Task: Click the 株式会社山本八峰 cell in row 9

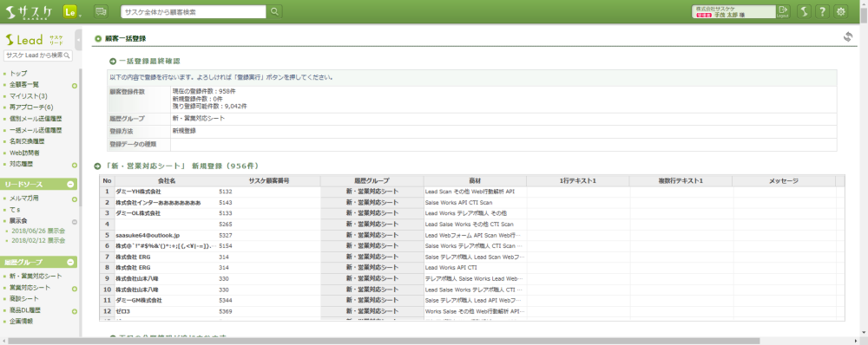Action: pos(167,278)
